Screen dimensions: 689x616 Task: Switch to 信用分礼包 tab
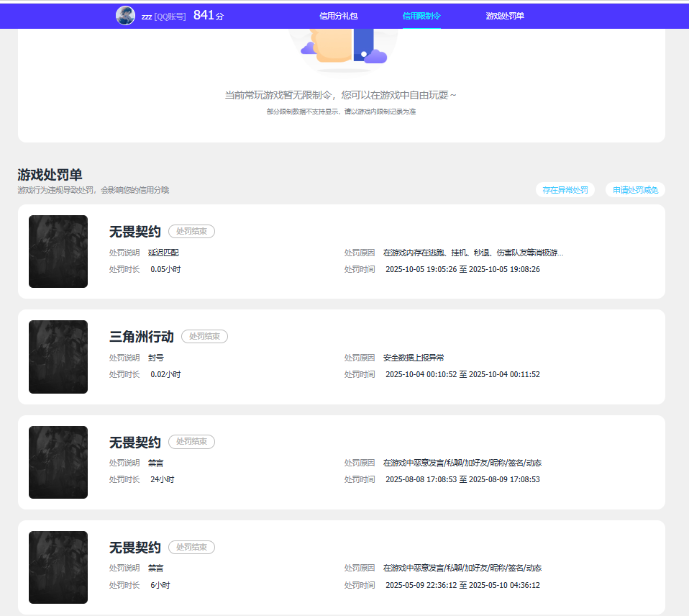(338, 17)
